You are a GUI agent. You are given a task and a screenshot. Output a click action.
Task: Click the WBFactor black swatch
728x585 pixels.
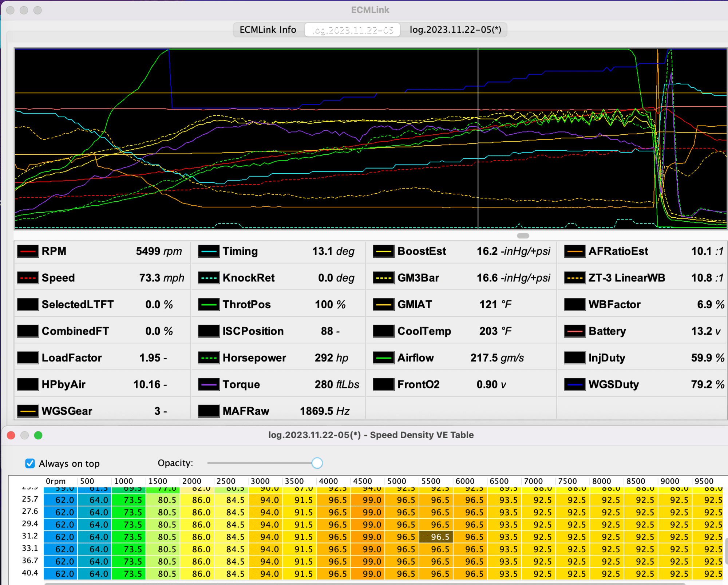tap(575, 304)
